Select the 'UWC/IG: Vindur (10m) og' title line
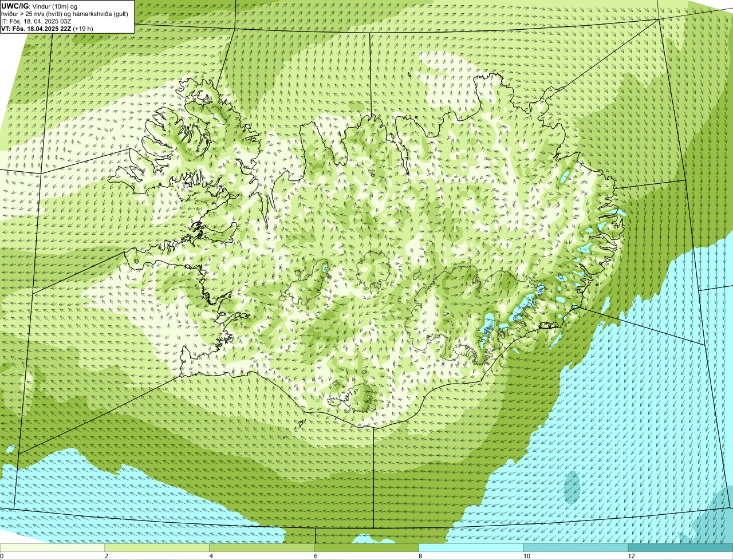This screenshot has width=733, height=560. coord(40,6)
